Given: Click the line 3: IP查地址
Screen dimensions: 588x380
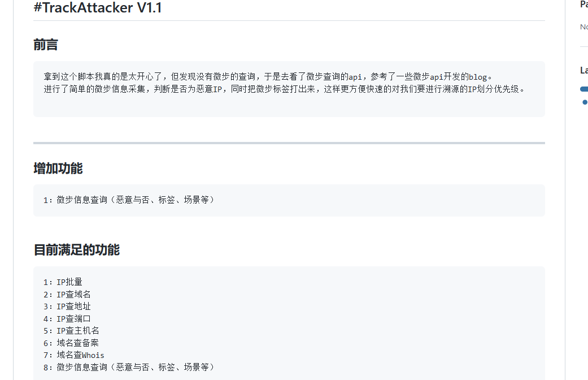Looking at the screenshot, I should pos(67,306).
